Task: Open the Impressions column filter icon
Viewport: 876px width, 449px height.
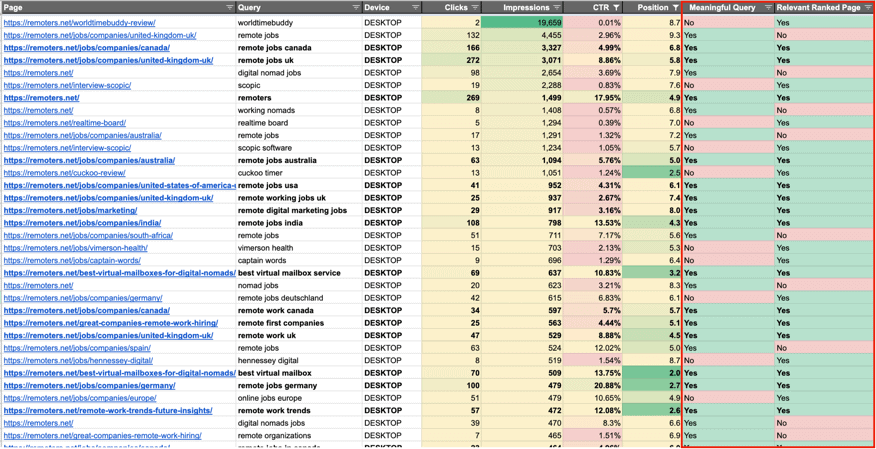Action: pos(557,8)
